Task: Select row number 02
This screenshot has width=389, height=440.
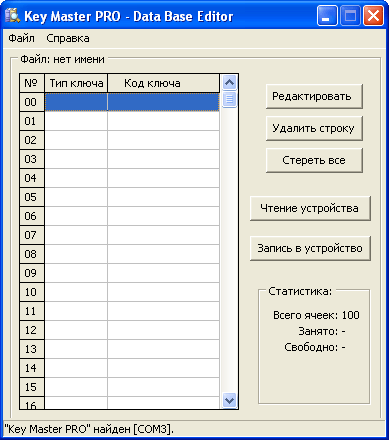Action: coord(32,140)
